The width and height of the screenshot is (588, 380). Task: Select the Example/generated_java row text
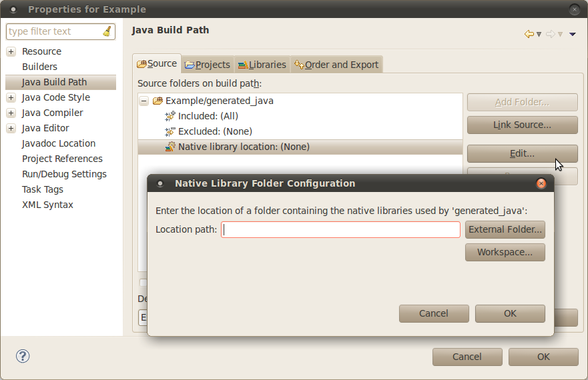220,101
